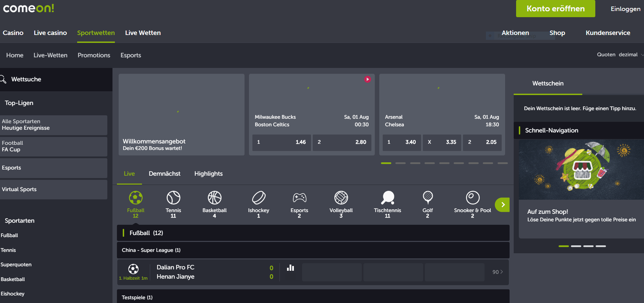Bet on Milwaukee Bucks at 1.46

[x=282, y=142]
